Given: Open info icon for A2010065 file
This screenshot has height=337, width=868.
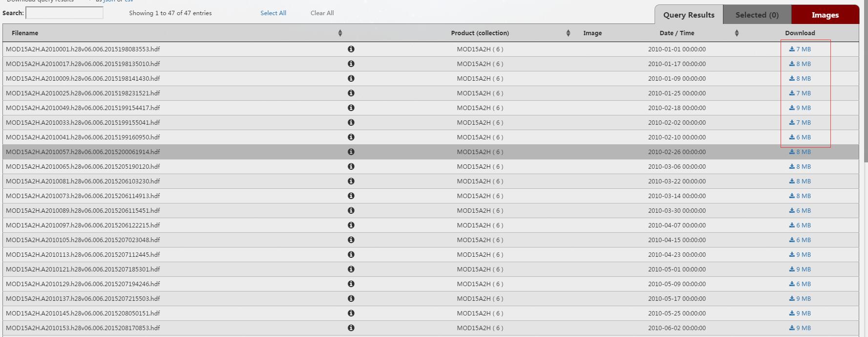Looking at the screenshot, I should [x=351, y=166].
